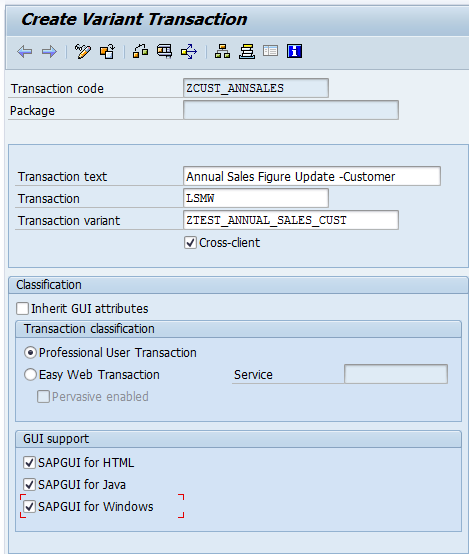Click the Back arrow icon
This screenshot has width=469, height=554.
tap(25, 52)
